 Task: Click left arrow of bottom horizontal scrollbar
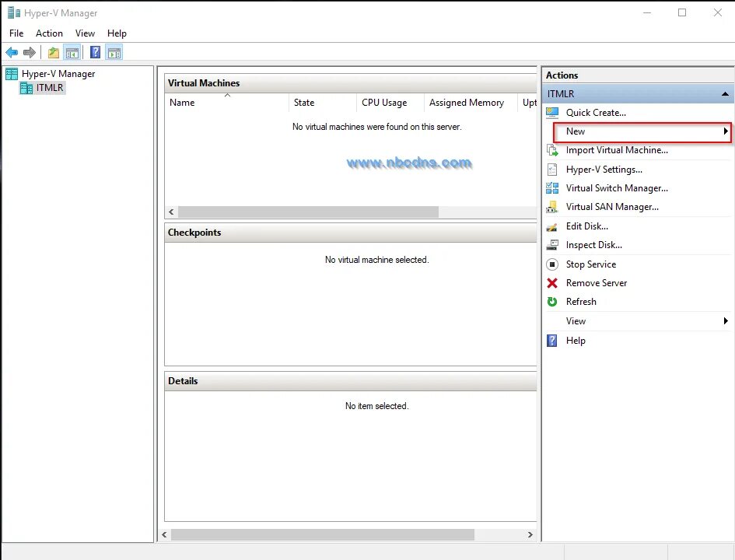(164, 534)
